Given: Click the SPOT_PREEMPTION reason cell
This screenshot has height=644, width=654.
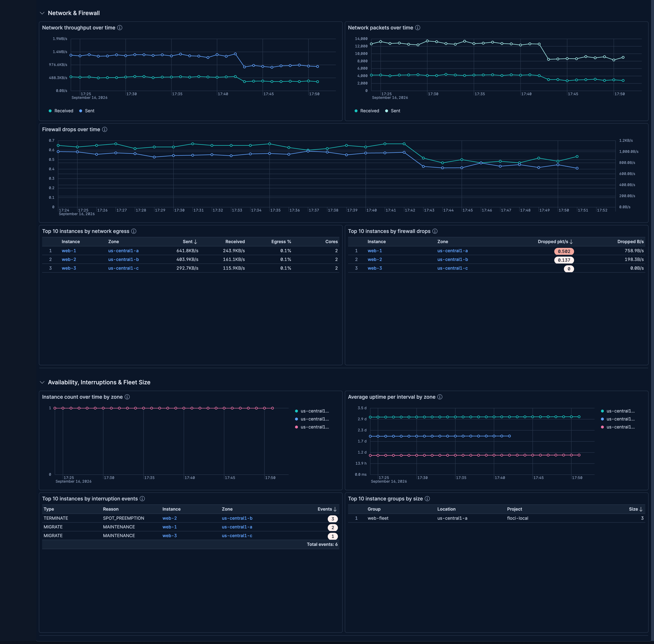Looking at the screenshot, I should click(x=123, y=518).
